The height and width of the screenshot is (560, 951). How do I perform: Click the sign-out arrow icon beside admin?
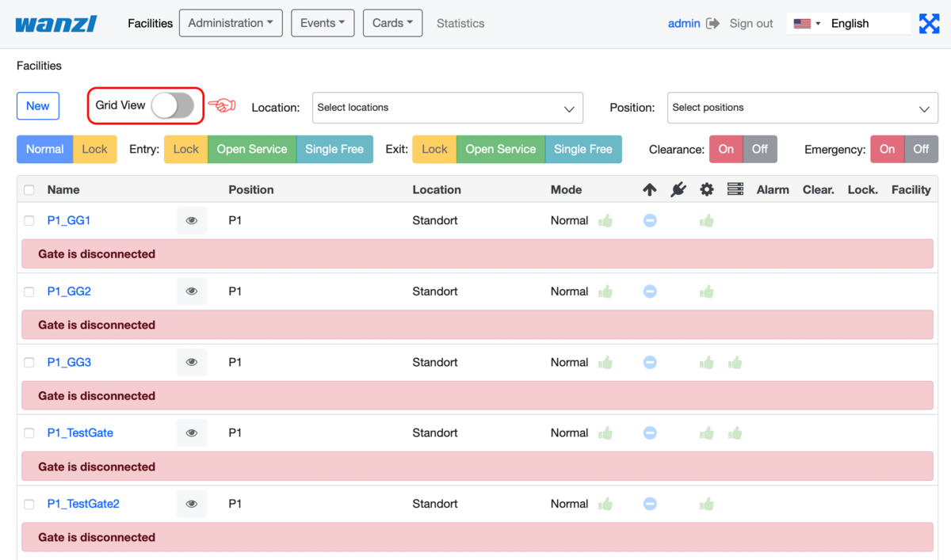coord(710,23)
